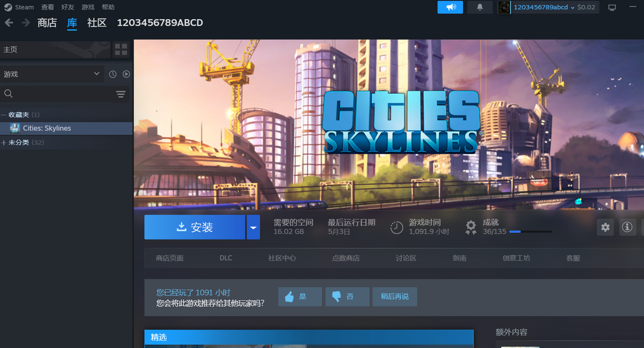Open the notifications bell
Screen dimensions: 644x348
pyautogui.click(x=479, y=7)
